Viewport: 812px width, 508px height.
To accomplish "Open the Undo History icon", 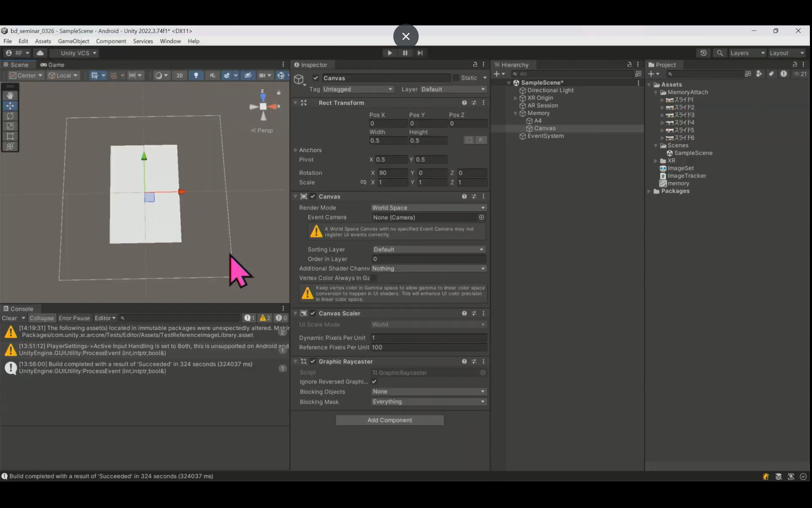I will pyautogui.click(x=703, y=53).
